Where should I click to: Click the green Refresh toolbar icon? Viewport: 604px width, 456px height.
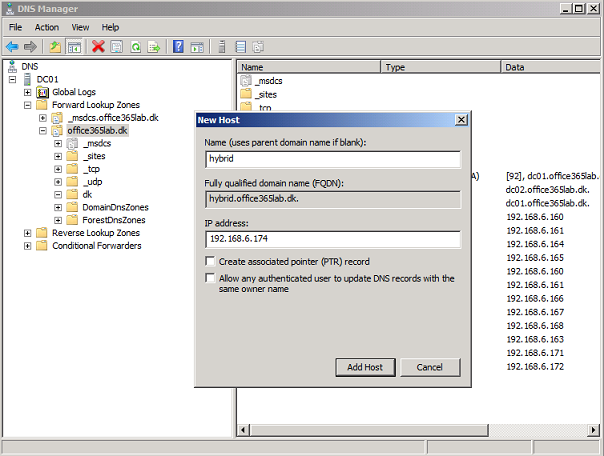[x=136, y=47]
